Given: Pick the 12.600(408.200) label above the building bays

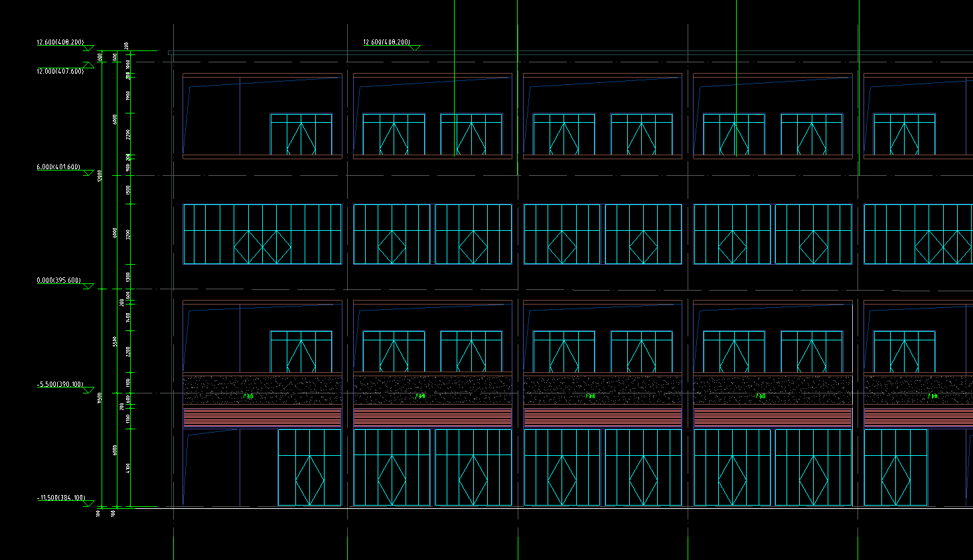Looking at the screenshot, I should (x=386, y=42).
